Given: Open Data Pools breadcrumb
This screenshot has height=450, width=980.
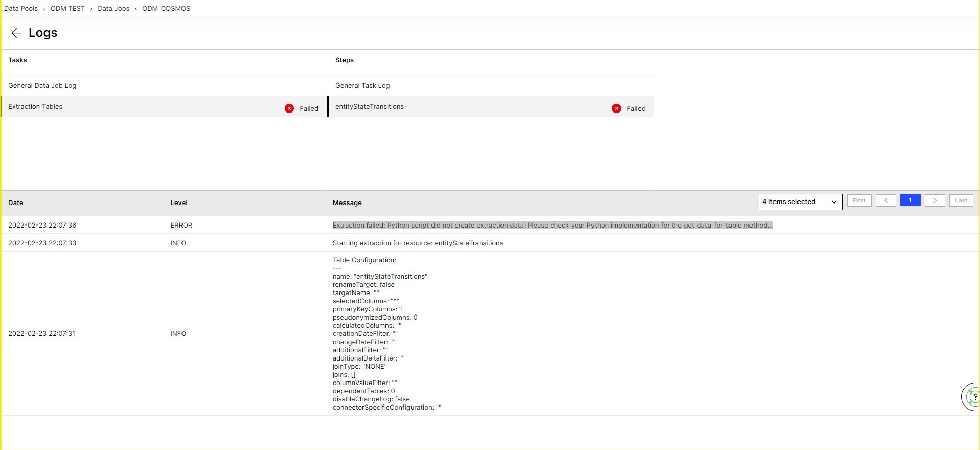Looking at the screenshot, I should pos(21,8).
